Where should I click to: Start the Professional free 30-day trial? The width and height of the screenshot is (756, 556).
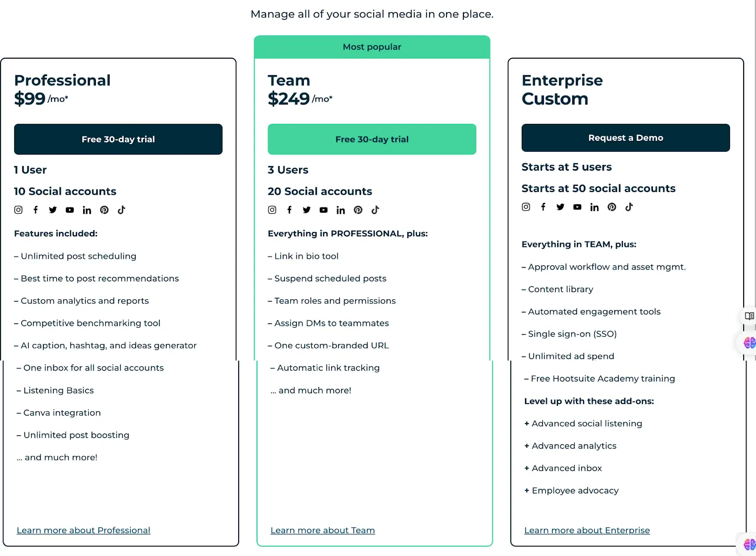click(x=118, y=139)
